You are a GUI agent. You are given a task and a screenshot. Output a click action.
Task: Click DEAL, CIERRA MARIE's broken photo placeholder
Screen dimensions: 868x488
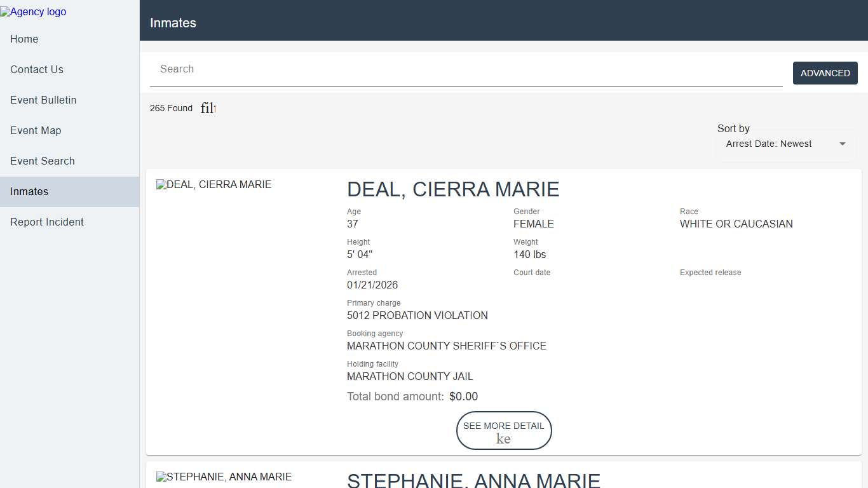click(x=214, y=184)
